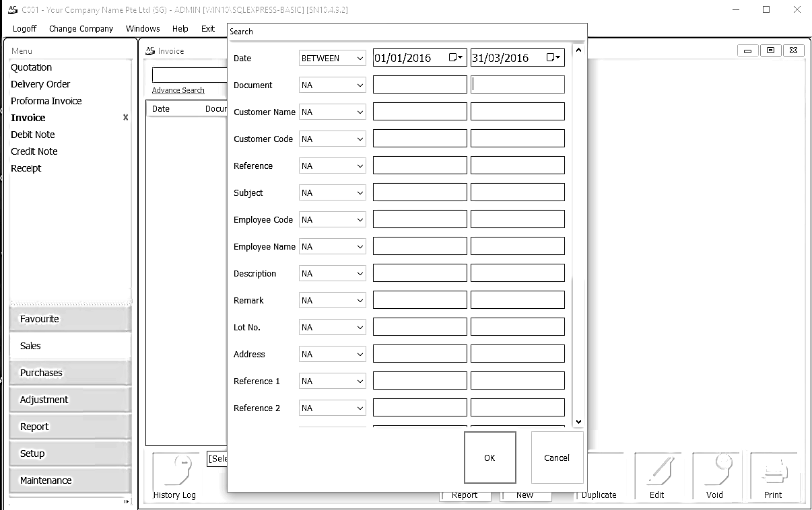Expand the Address condition dropdown
This screenshot has width=812, height=510.
(360, 355)
